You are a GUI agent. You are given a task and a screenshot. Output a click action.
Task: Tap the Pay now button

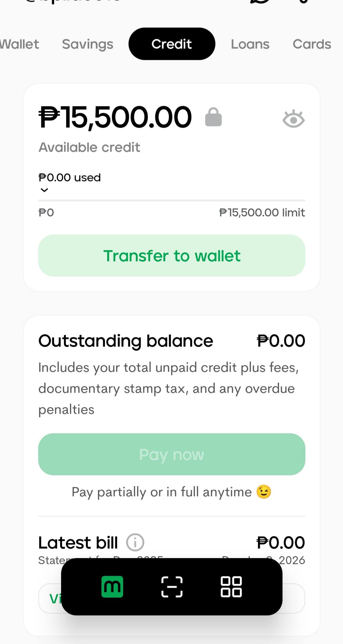click(x=172, y=454)
